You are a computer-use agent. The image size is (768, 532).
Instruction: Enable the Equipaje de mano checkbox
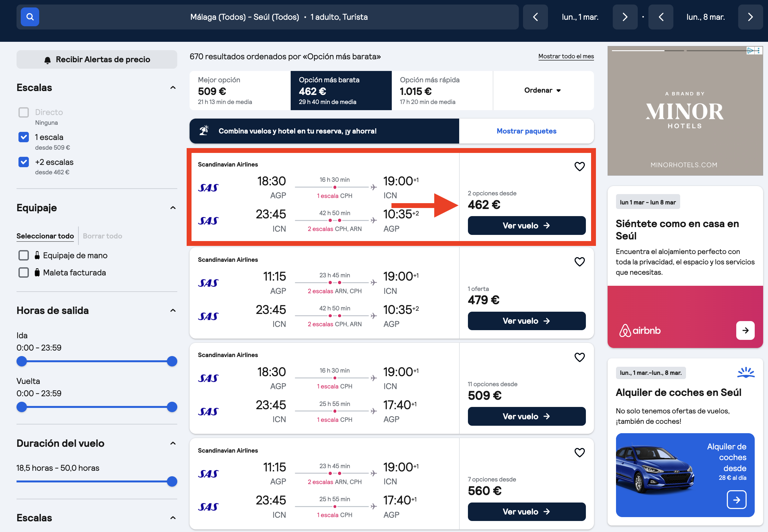(x=24, y=255)
